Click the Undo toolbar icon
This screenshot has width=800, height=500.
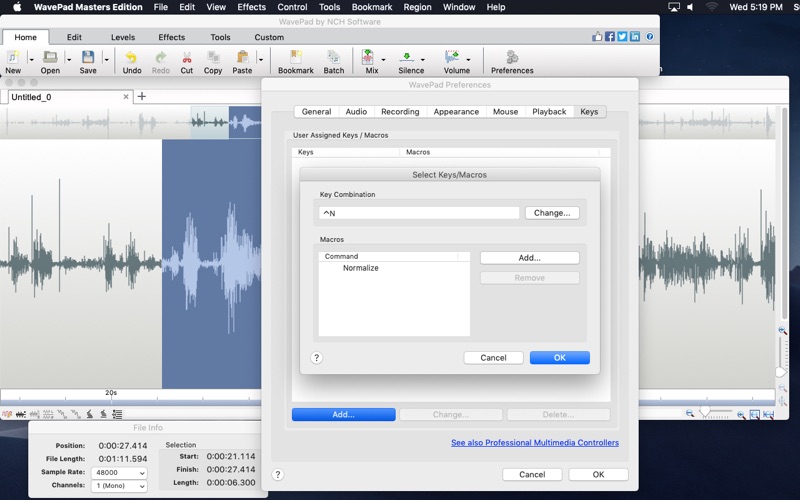(x=131, y=59)
